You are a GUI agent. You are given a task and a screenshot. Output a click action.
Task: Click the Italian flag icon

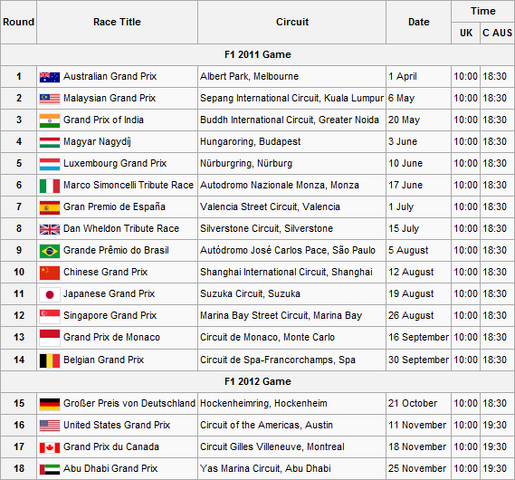[50, 186]
